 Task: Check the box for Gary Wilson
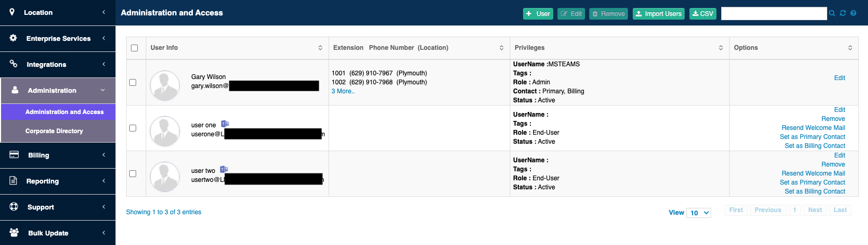pyautogui.click(x=133, y=83)
